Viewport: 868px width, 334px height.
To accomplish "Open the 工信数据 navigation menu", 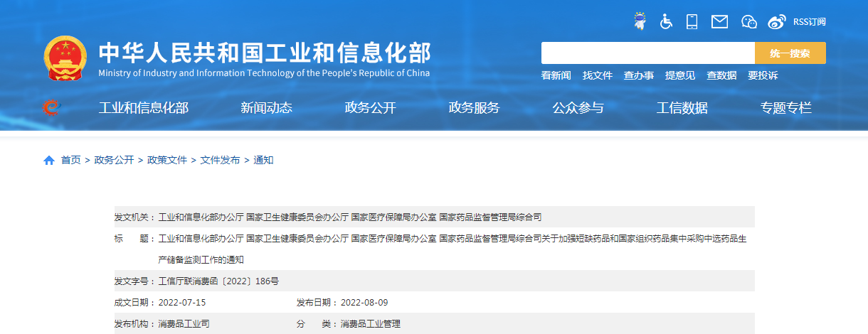I will 682,108.
